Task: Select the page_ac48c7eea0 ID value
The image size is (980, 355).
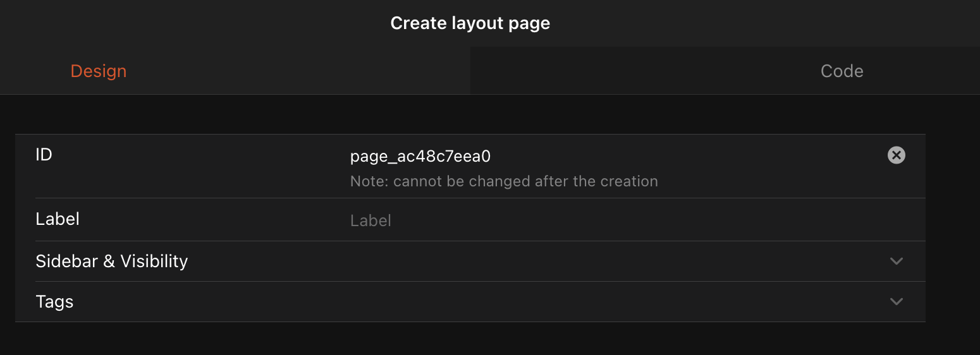Action: [420, 155]
